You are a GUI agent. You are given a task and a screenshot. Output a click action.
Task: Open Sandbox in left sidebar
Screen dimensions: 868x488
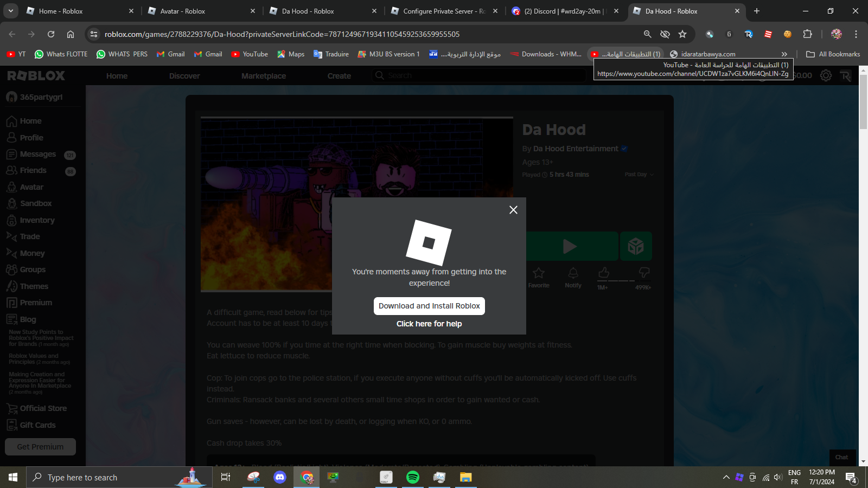tap(30, 203)
